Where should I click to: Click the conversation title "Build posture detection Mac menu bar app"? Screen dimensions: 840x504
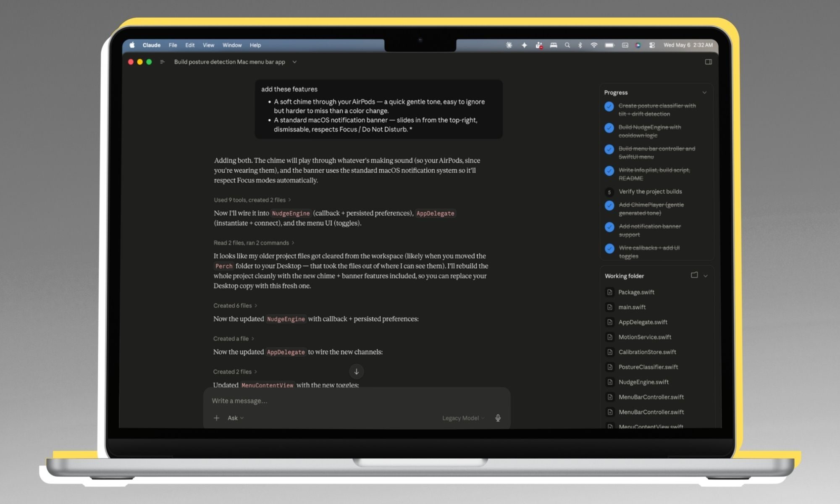229,62
